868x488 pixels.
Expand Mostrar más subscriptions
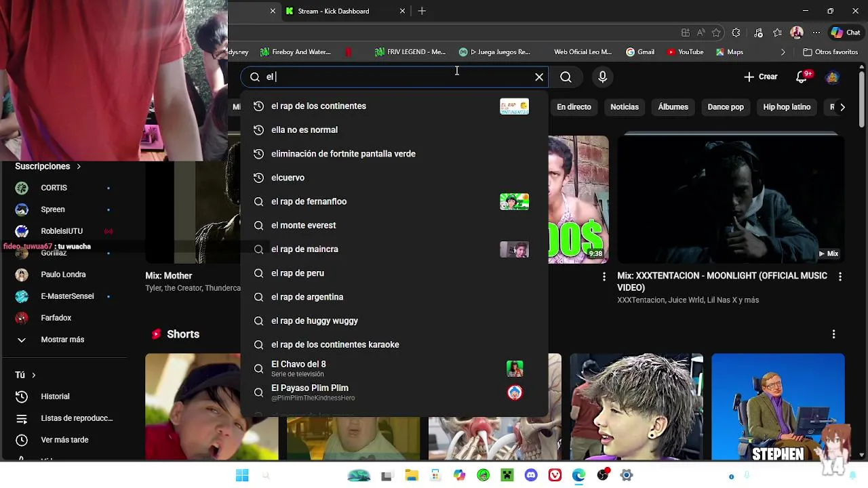pyautogui.click(x=64, y=340)
